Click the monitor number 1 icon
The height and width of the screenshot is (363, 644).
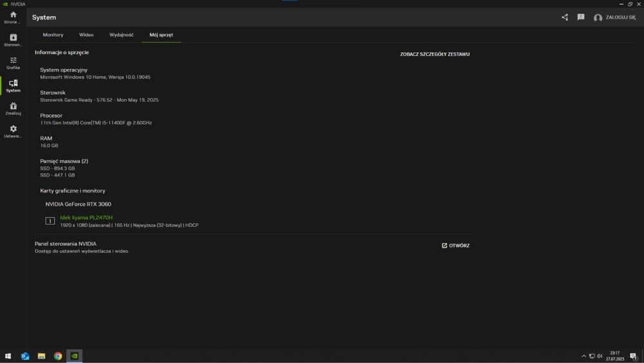click(50, 221)
